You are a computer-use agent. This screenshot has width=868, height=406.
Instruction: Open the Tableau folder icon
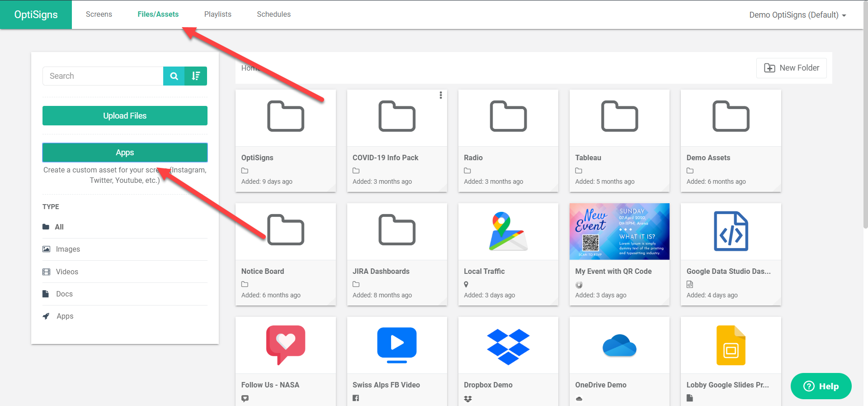pos(619,116)
